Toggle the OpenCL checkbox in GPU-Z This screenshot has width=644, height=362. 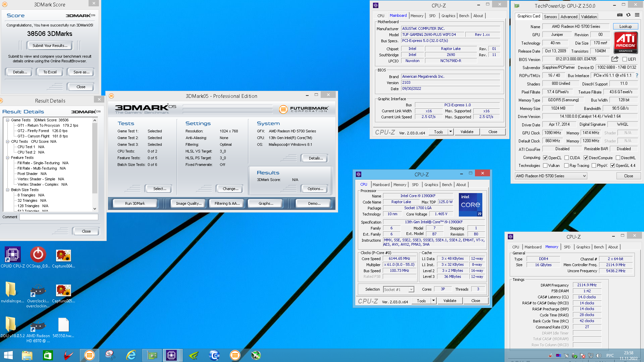[x=545, y=158]
